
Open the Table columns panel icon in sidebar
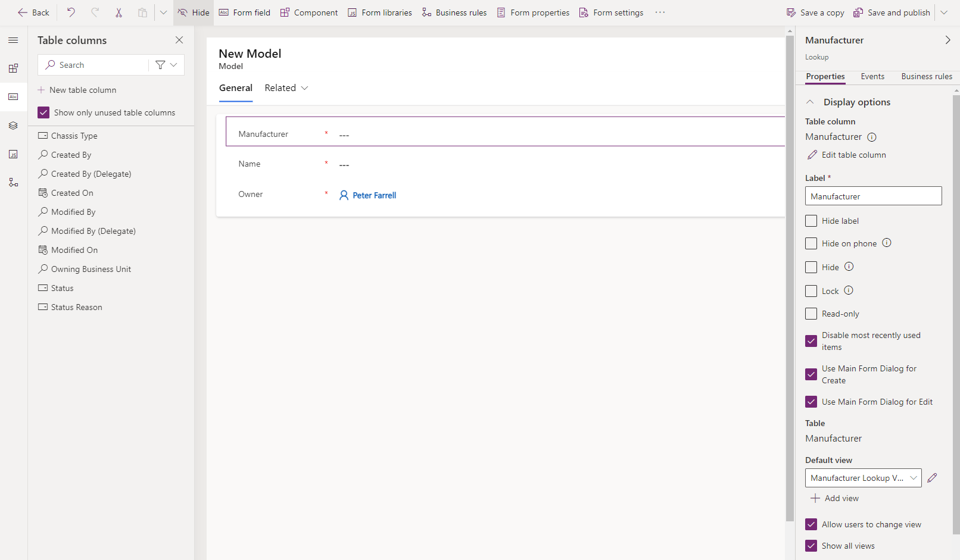(13, 96)
